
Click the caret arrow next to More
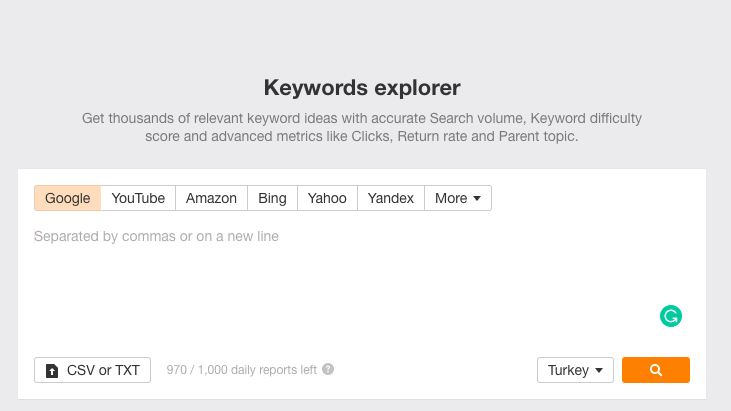[x=477, y=199]
